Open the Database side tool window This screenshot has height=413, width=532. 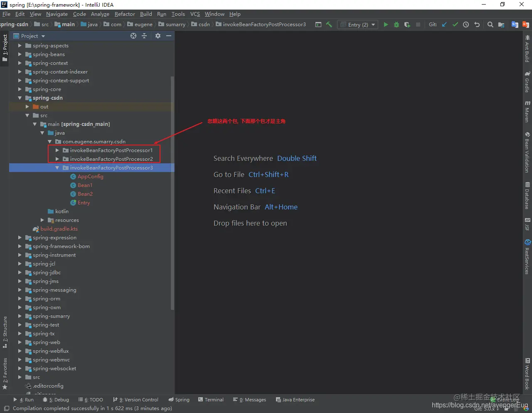(x=527, y=195)
